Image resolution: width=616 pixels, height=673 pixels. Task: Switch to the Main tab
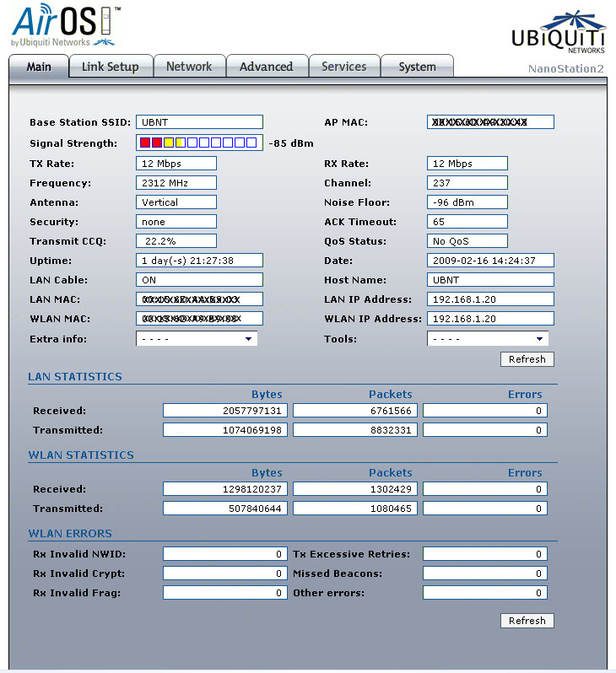39,67
